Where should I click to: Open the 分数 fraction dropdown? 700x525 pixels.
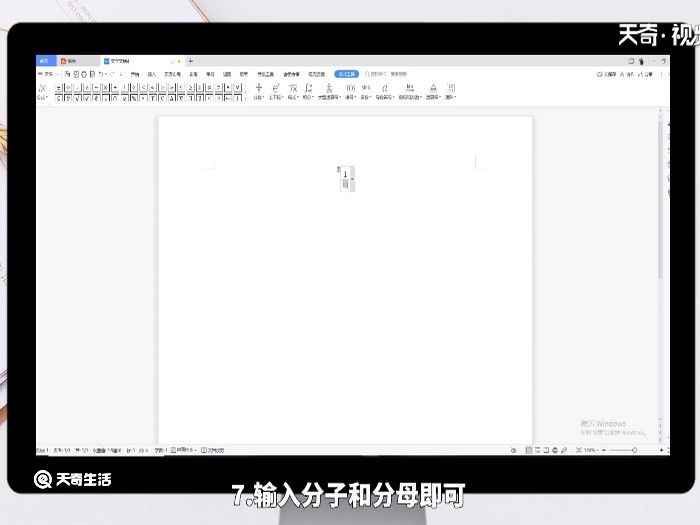click(259, 91)
